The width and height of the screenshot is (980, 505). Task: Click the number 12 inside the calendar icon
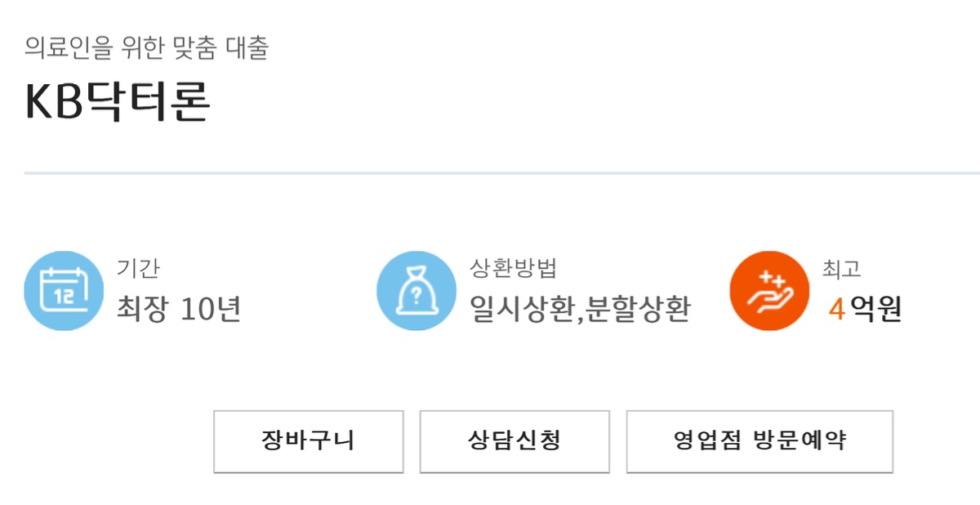tap(64, 297)
